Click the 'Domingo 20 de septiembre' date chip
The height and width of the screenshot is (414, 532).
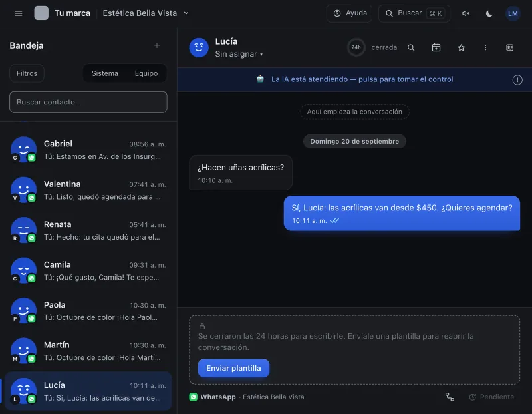point(354,142)
